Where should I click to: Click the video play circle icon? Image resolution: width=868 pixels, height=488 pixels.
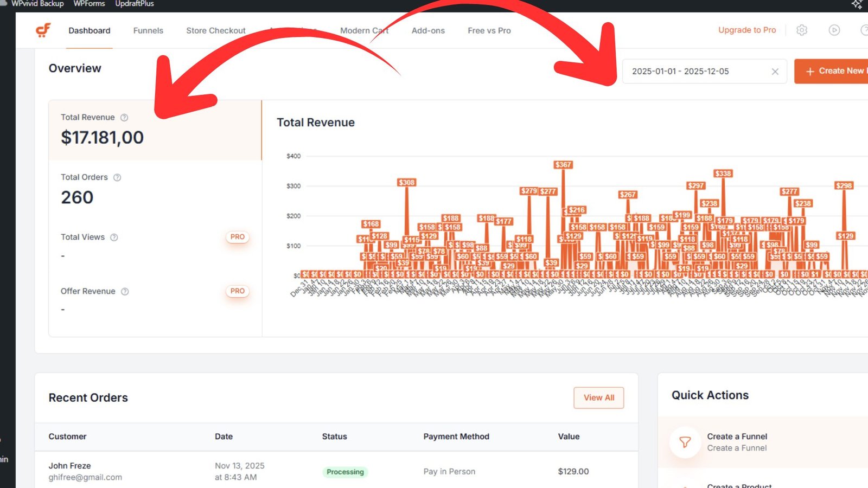click(834, 30)
